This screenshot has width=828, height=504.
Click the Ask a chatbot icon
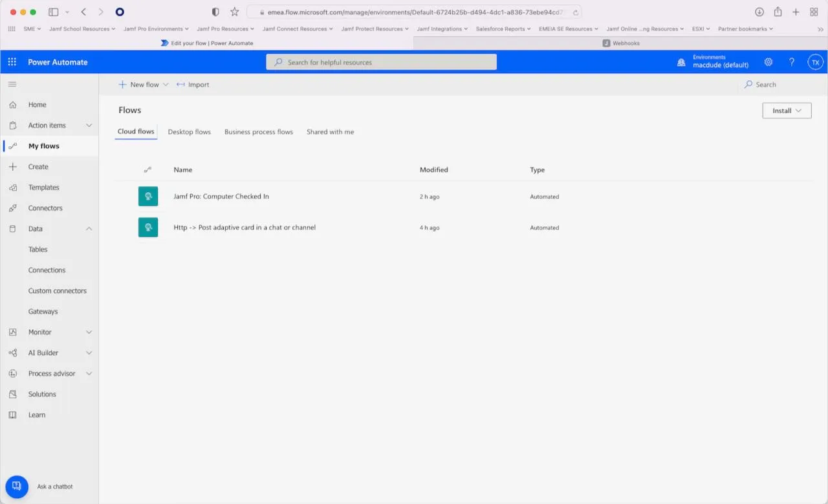pyautogui.click(x=17, y=486)
